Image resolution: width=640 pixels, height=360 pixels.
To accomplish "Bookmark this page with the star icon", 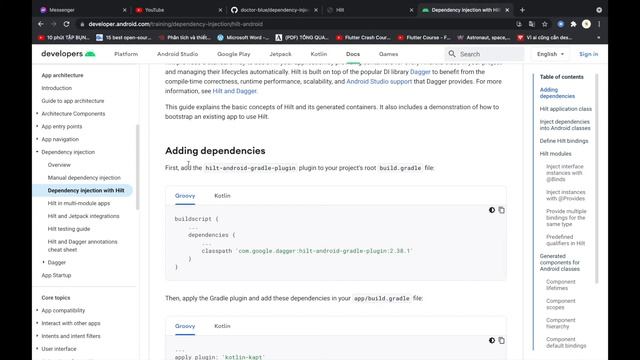I will pos(544,24).
